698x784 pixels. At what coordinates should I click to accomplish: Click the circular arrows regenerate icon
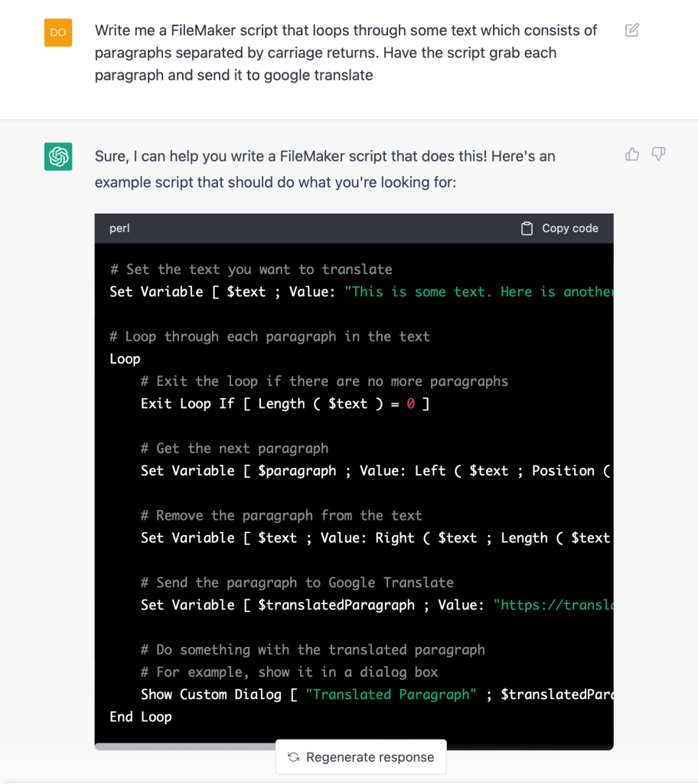click(293, 757)
